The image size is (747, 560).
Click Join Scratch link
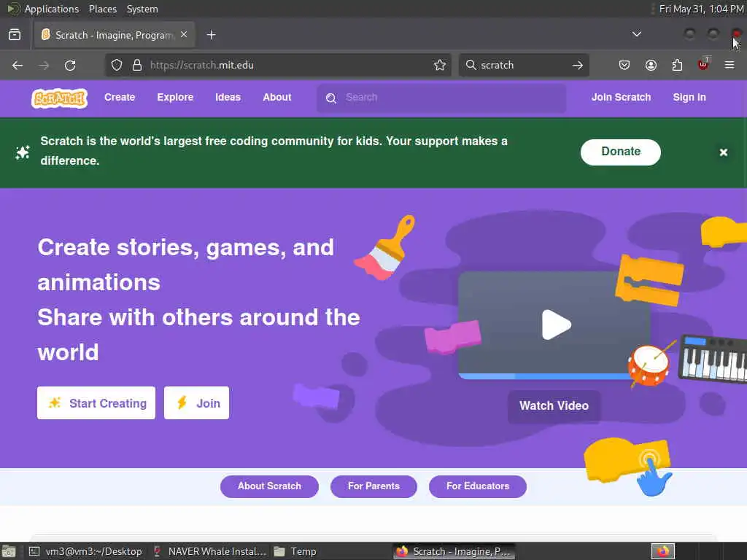click(621, 97)
